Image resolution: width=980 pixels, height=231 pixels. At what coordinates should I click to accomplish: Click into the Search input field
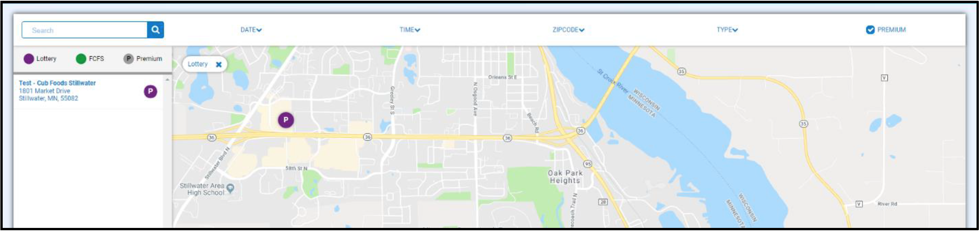[x=85, y=30]
